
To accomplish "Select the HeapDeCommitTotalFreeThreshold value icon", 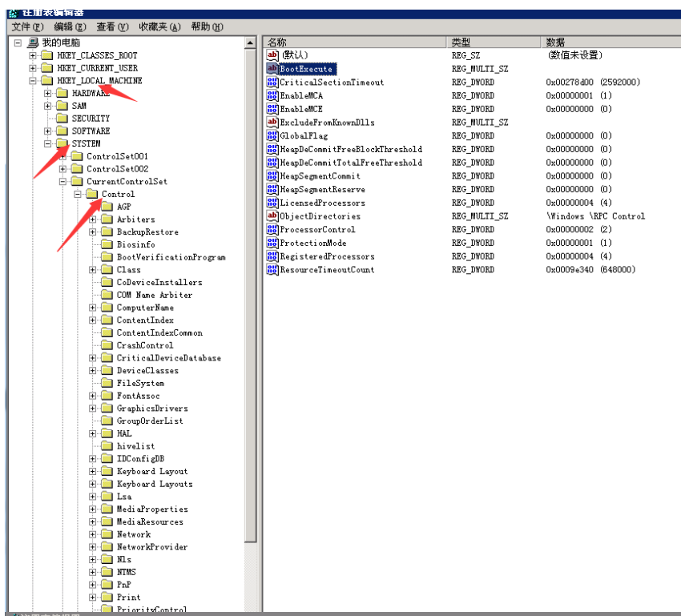I will 272,163.
